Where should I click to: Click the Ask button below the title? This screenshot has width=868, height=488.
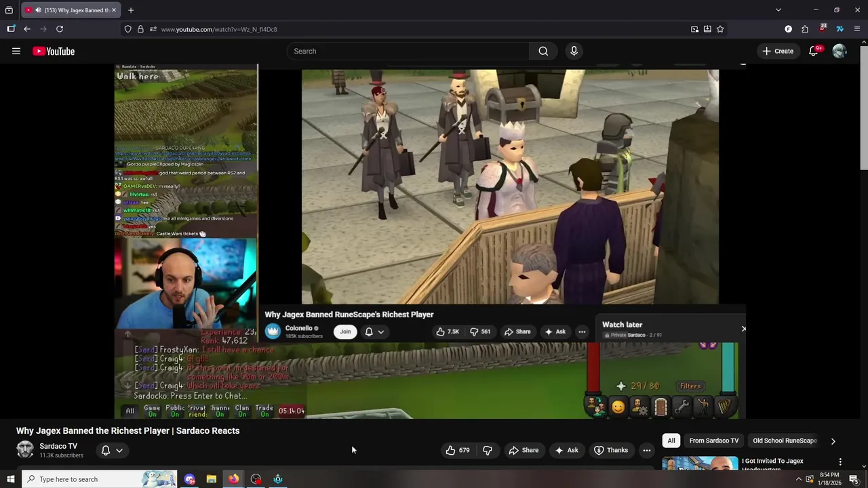[x=566, y=450]
